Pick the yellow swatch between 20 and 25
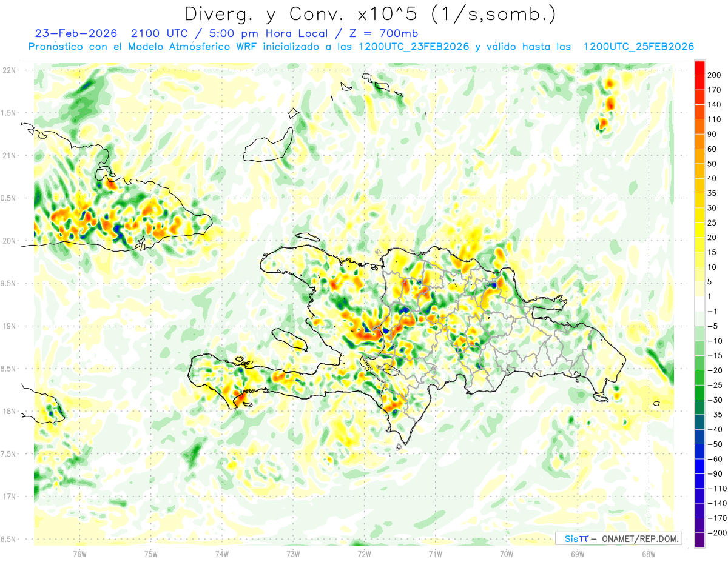728x562 pixels. pos(699,230)
